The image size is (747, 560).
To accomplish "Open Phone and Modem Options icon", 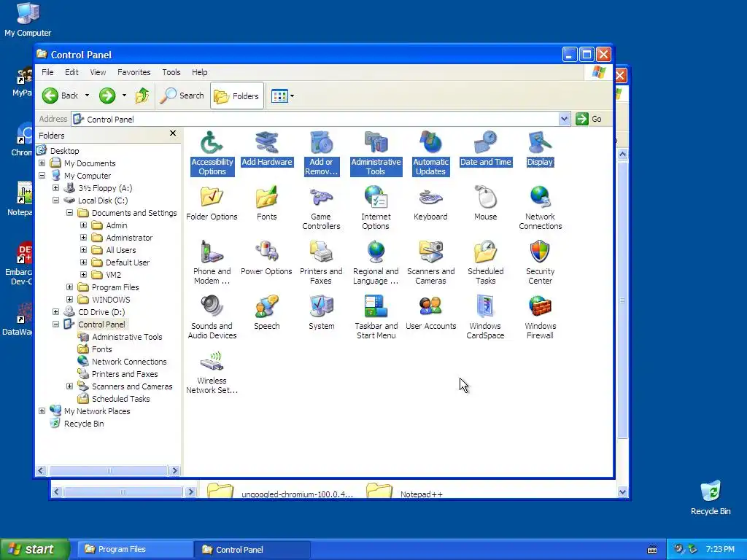I will [212, 262].
